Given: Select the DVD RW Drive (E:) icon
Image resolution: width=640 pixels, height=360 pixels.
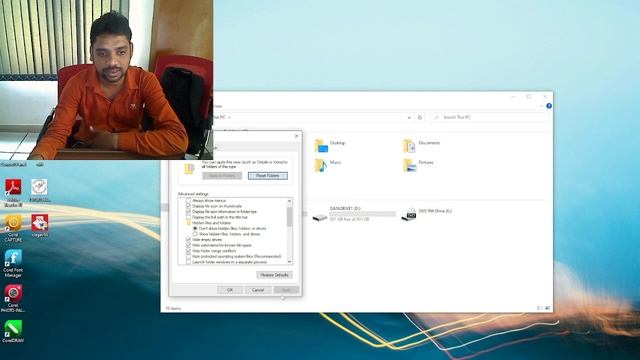Looking at the screenshot, I should click(x=409, y=214).
